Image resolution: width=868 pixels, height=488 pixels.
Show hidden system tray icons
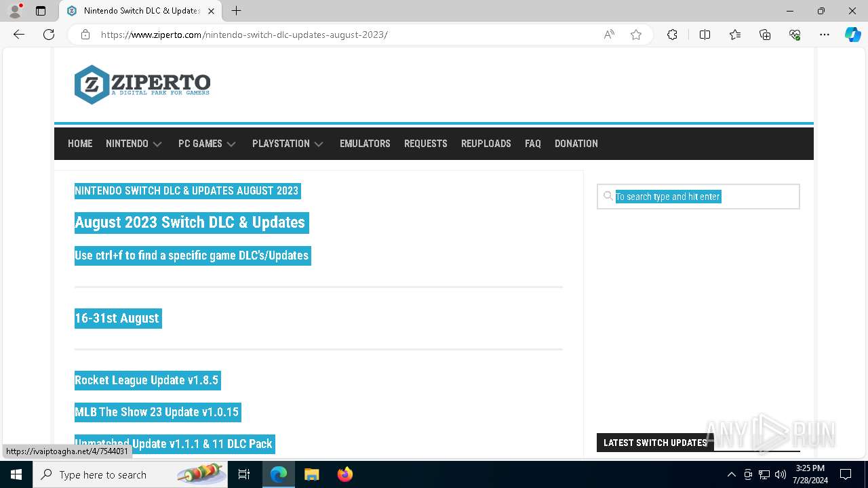pos(731,474)
